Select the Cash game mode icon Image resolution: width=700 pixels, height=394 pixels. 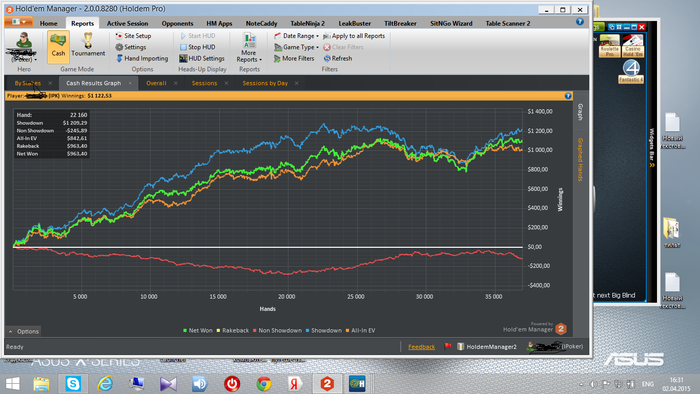pos(58,46)
